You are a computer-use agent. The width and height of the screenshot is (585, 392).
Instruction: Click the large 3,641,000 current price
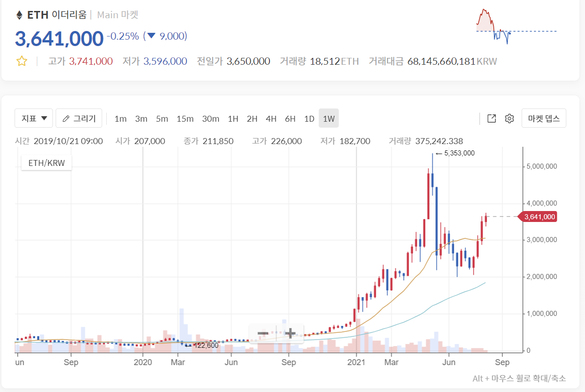pyautogui.click(x=59, y=38)
